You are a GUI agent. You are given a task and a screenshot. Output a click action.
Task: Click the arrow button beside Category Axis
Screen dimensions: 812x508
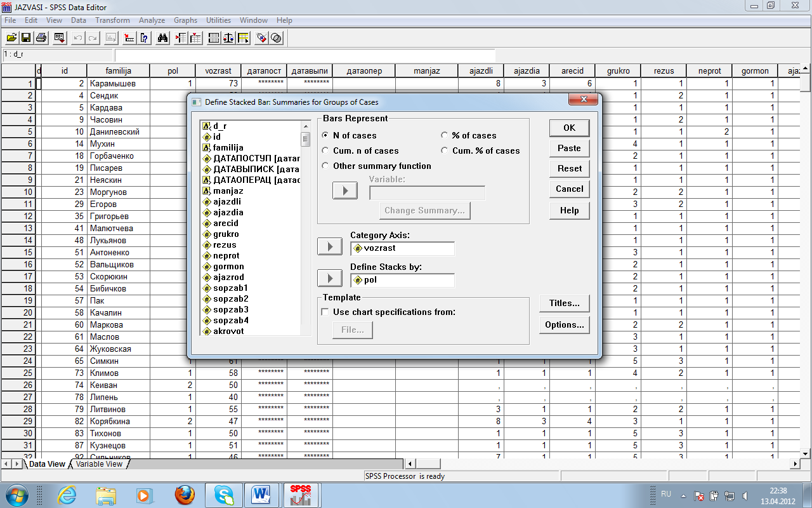click(x=329, y=246)
